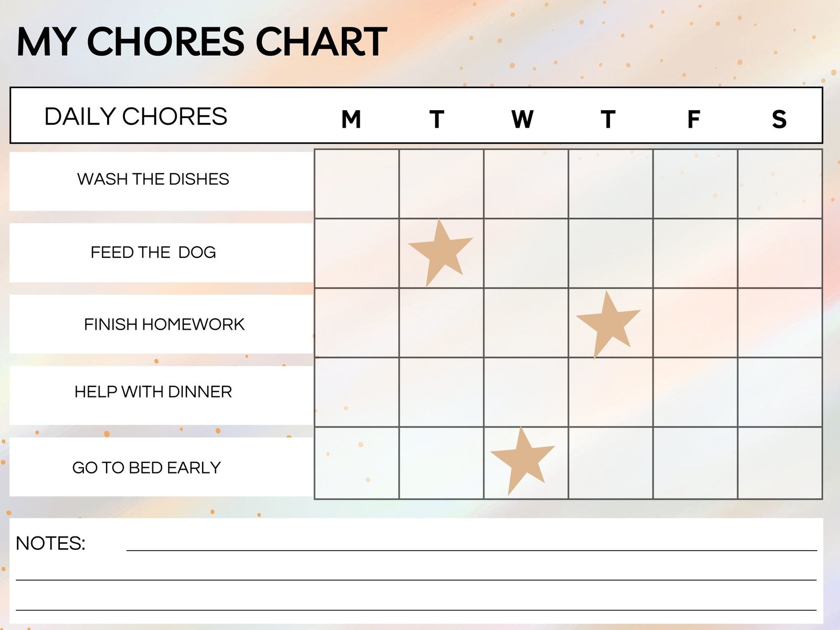The image size is (840, 630).
Task: Tick the Feed the Dog cell for Friday
Action: pos(695,253)
